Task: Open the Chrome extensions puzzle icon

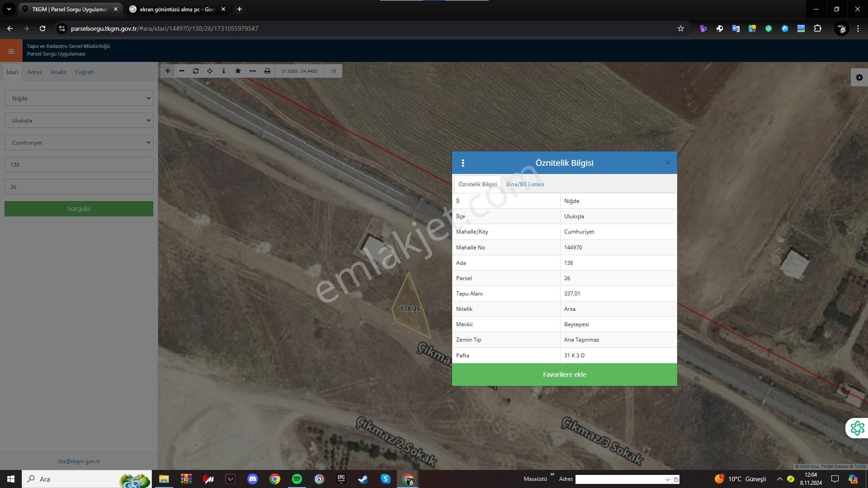Action: [x=817, y=28]
